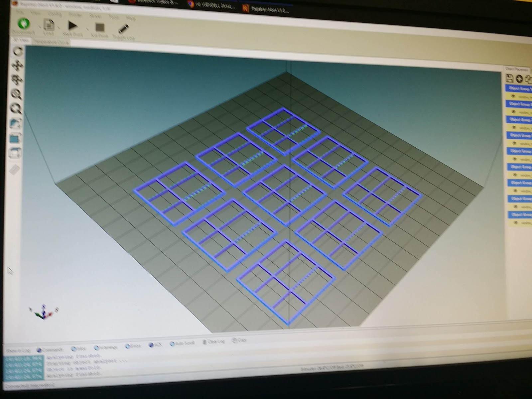Click the Copy log button
This screenshot has width=532, height=399.
[239, 340]
